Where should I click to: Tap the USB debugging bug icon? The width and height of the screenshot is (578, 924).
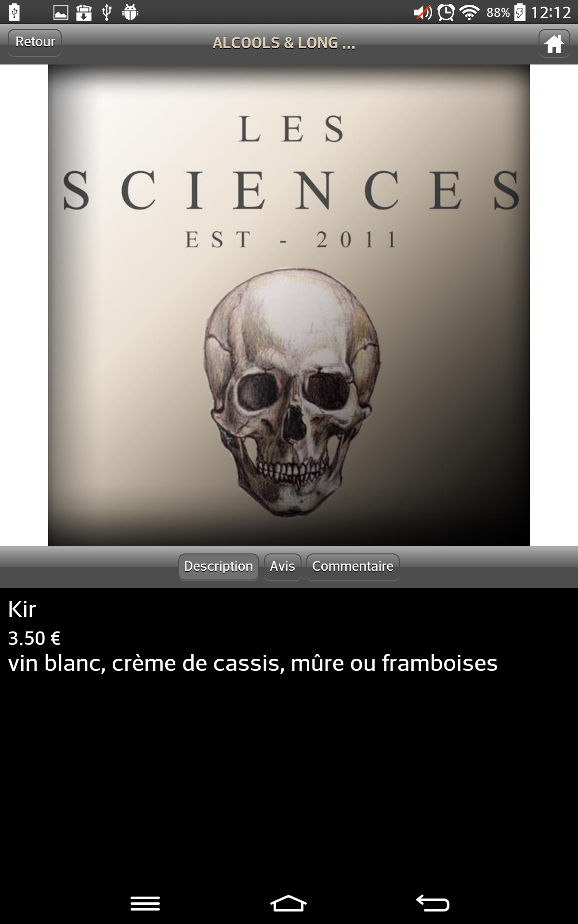[130, 12]
